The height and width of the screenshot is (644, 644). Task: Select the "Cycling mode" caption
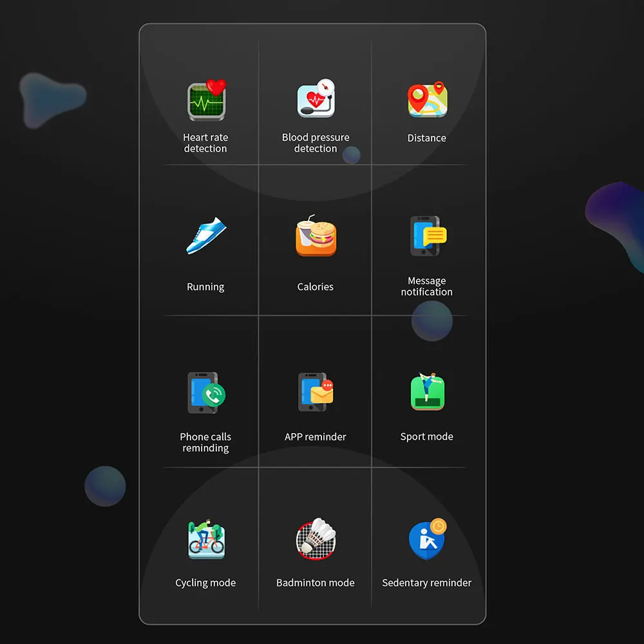pyautogui.click(x=205, y=583)
